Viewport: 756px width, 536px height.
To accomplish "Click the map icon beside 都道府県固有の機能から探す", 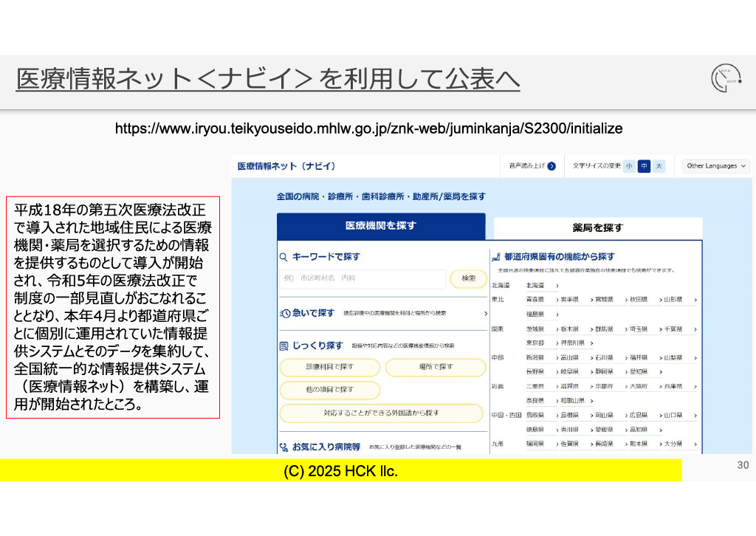I will (496, 257).
